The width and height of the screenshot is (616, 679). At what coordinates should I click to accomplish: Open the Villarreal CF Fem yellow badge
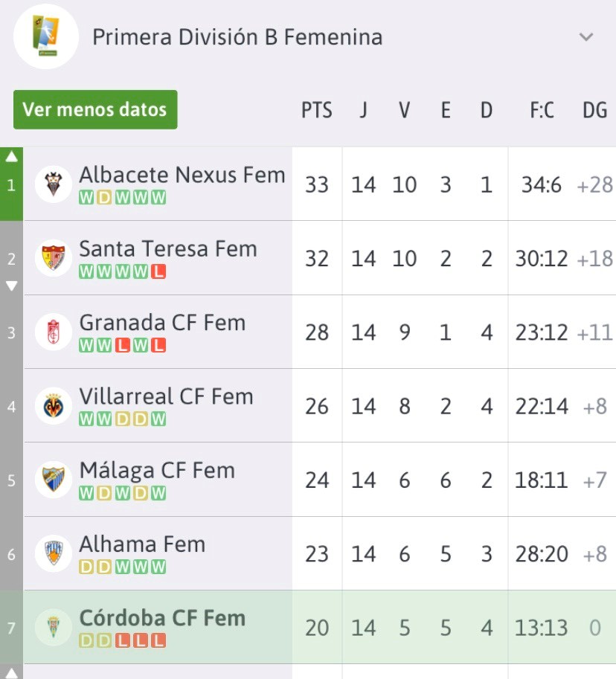(x=54, y=406)
